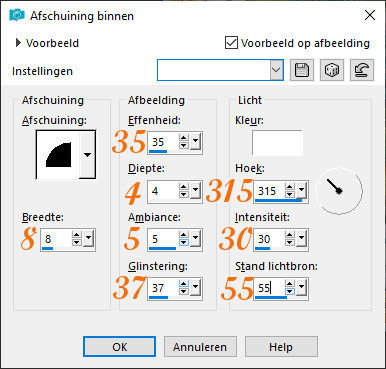Increase Effenheid value with up arrow
The height and width of the screenshot is (369, 386).
184,138
